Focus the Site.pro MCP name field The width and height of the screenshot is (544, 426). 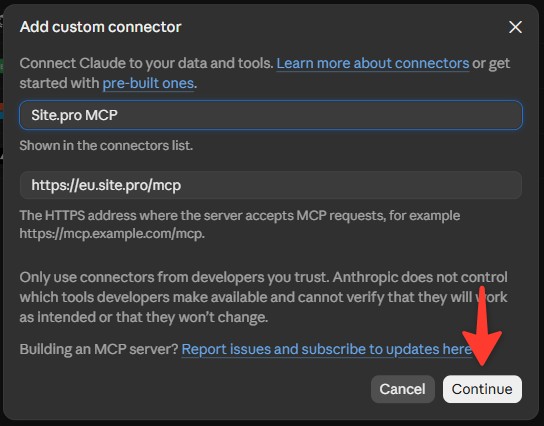(x=271, y=115)
